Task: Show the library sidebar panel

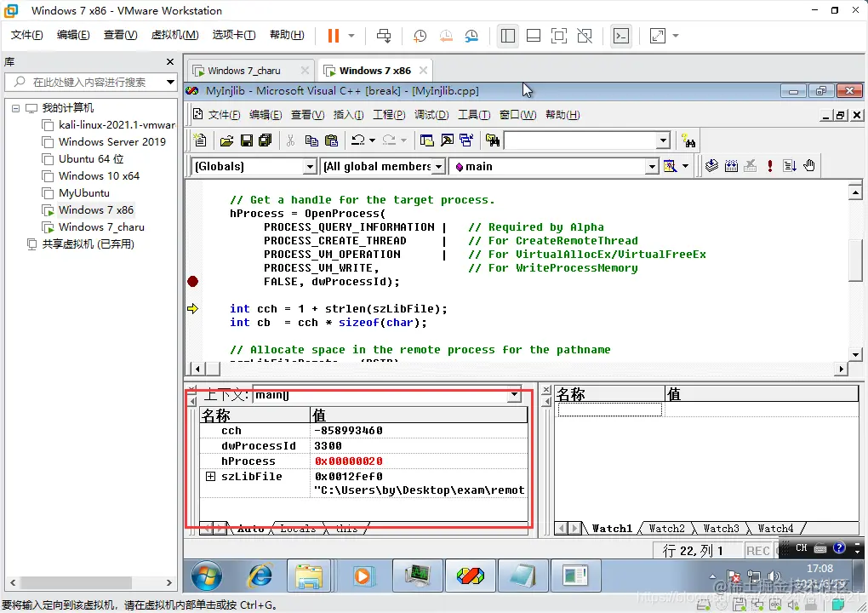Action: 508,36
